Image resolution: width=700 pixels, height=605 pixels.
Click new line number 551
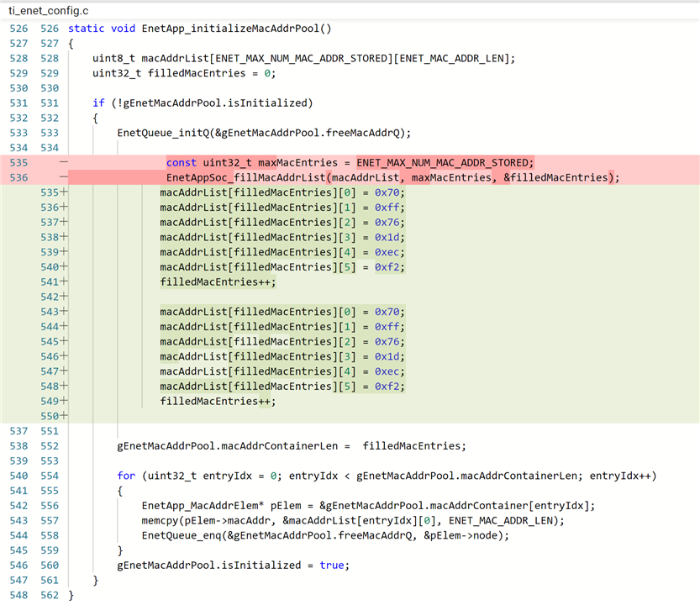50,431
